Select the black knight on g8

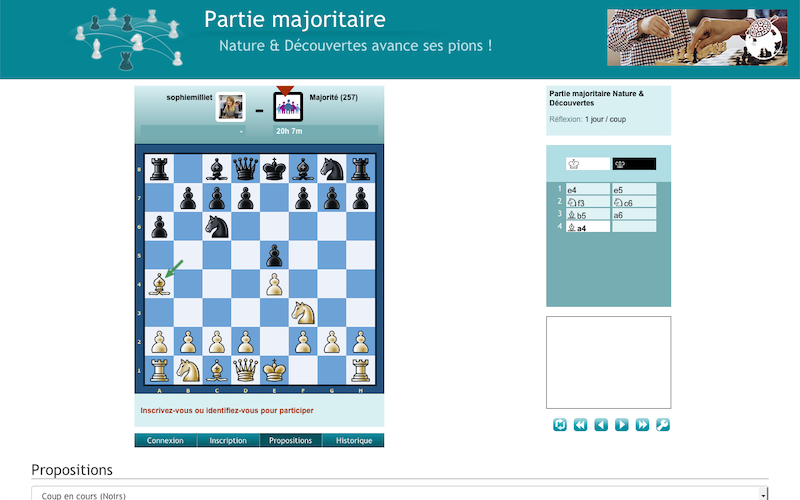pos(332,169)
